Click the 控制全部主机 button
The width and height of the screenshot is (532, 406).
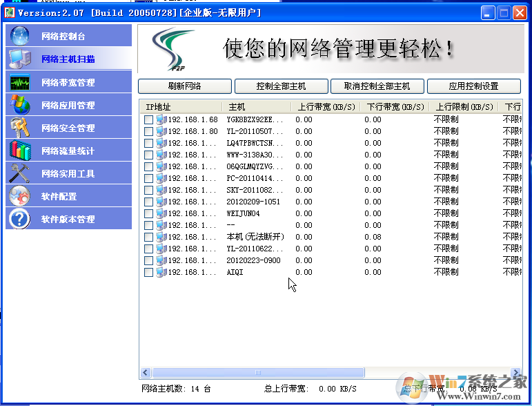281,86
